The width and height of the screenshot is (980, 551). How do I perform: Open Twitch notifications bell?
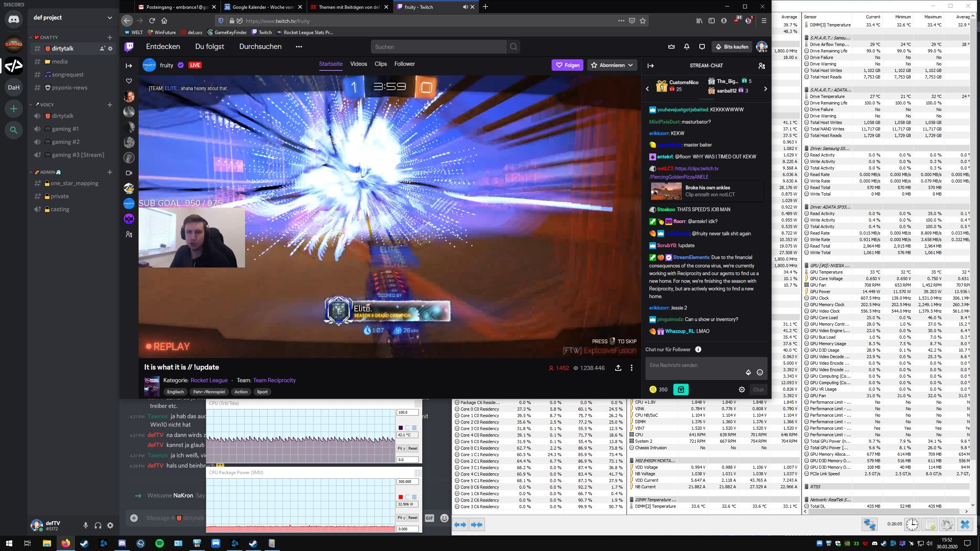click(x=686, y=47)
